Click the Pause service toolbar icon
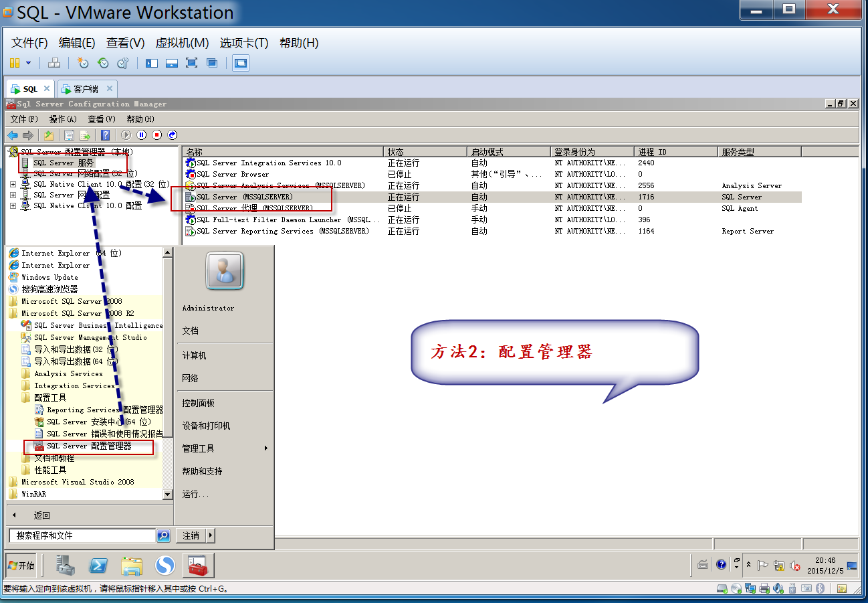Image resolution: width=868 pixels, height=603 pixels. pos(142,135)
